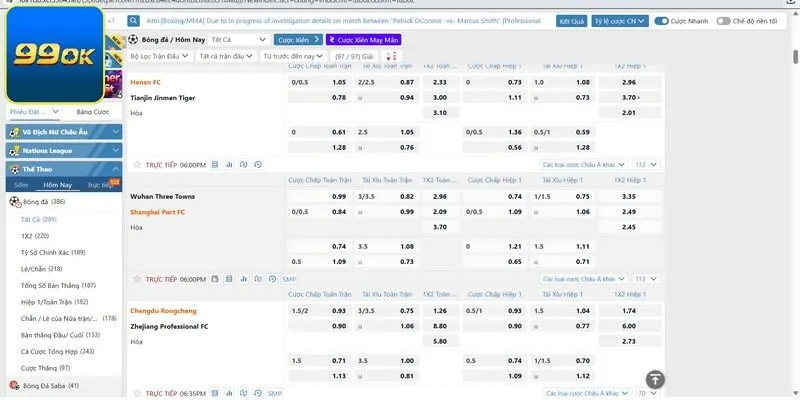Viewport: 800px width, 400px height.
Task: Open the Bộ Lọc Trận Đấu dropdown
Action: 159,57
